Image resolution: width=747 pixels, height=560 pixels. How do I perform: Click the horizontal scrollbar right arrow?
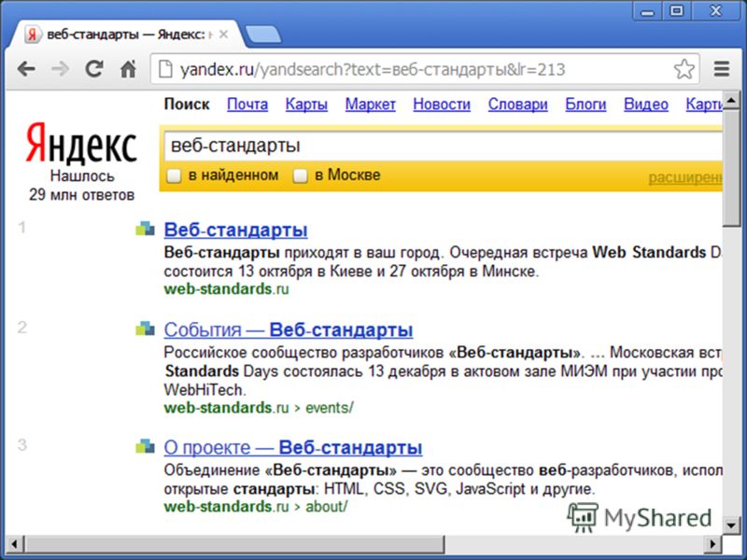pyautogui.click(x=712, y=543)
